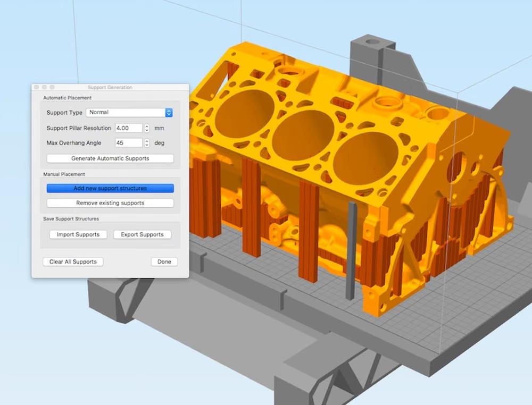The width and height of the screenshot is (532, 405).
Task: Close the Support Generation dialog window
Action: (x=36, y=87)
